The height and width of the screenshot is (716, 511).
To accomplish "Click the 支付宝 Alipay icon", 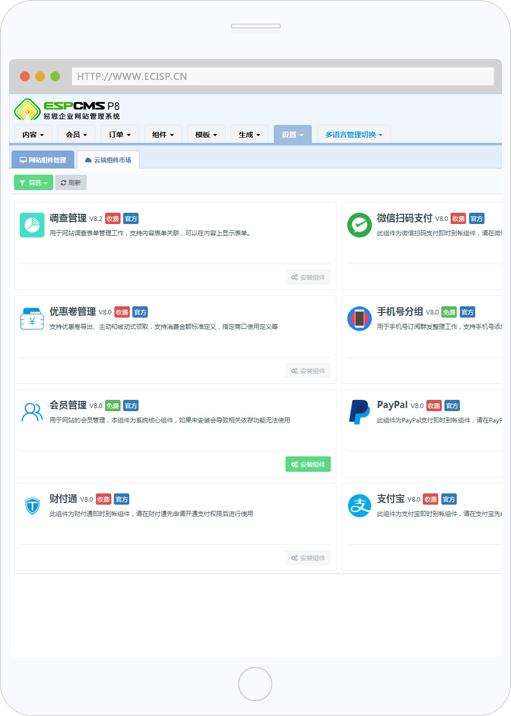I will [x=359, y=505].
